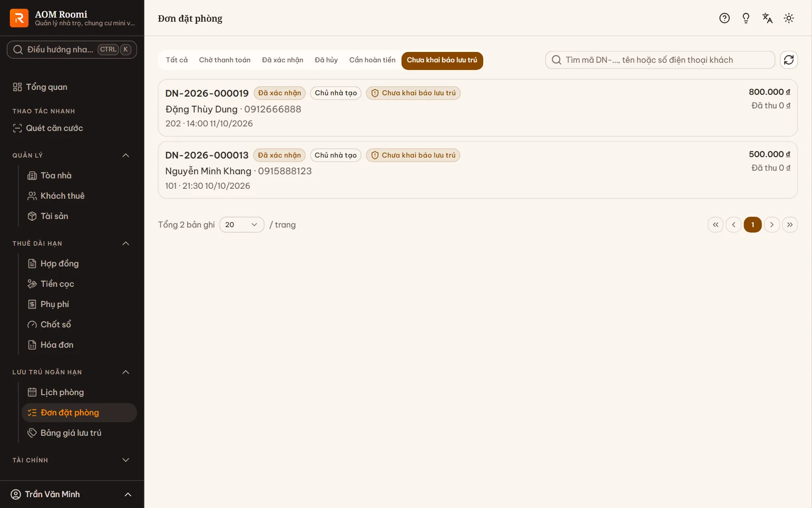Open Tài sản page

point(79,216)
